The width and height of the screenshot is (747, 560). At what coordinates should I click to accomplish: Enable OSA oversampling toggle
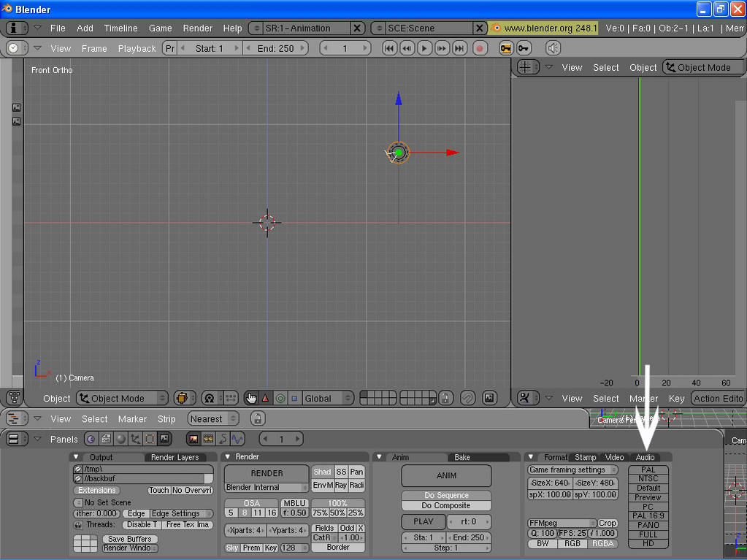pos(251,503)
